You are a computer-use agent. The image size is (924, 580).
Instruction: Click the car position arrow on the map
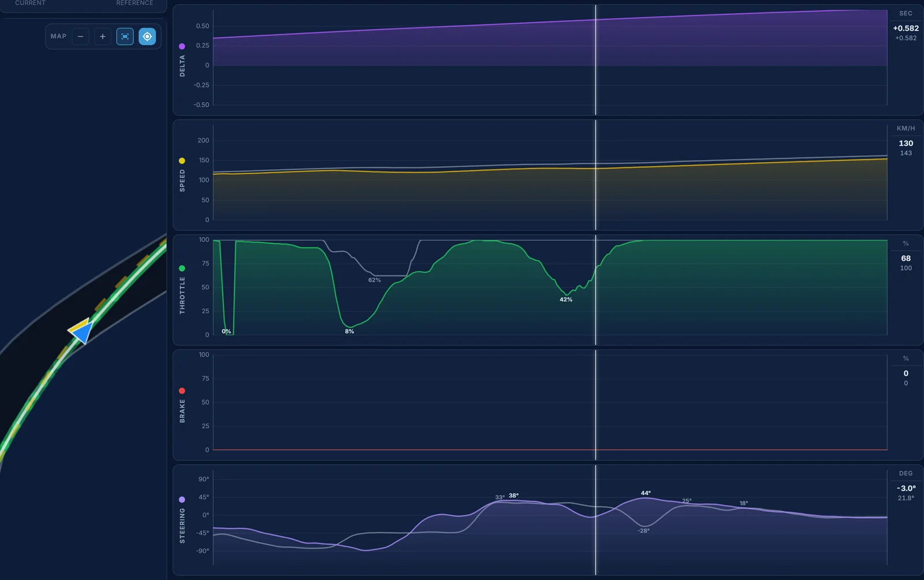coord(81,331)
